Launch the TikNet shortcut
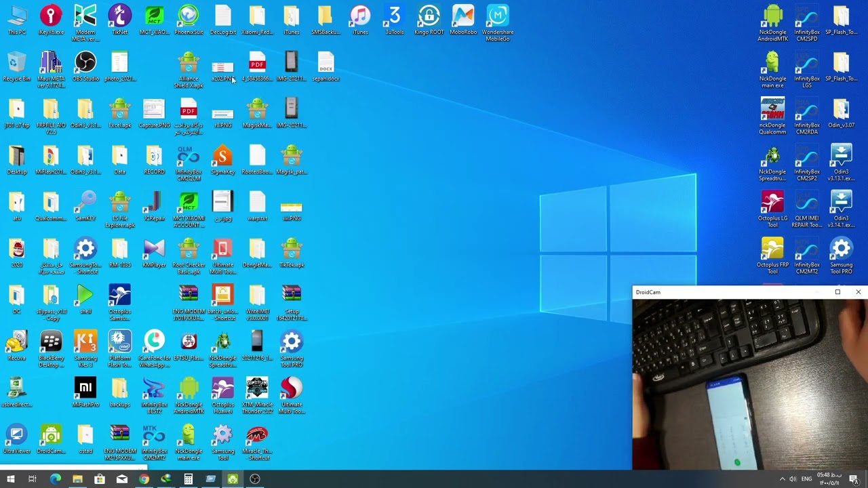The width and height of the screenshot is (868, 488). [x=119, y=20]
